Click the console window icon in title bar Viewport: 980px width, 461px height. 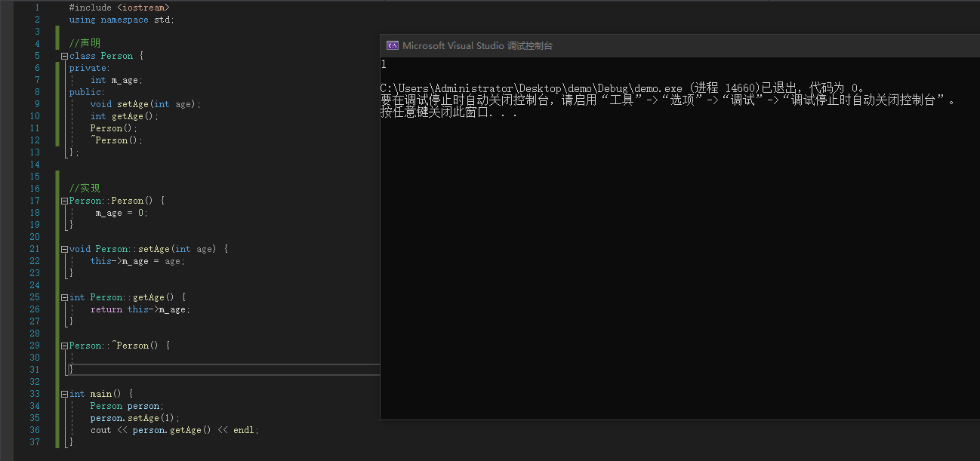click(x=393, y=45)
